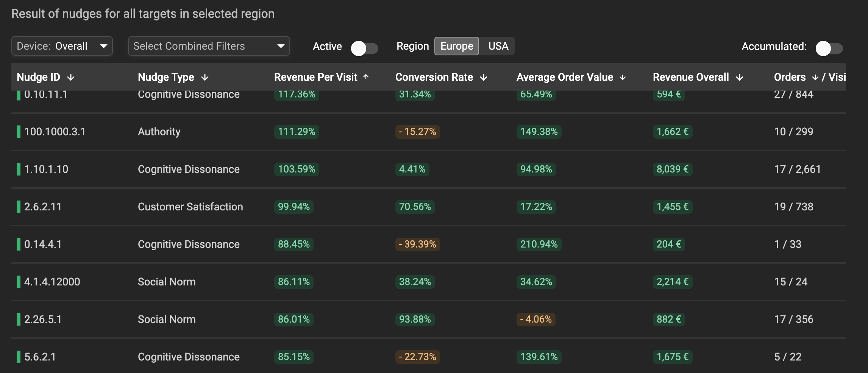
Task: Select nudge ID 2.26.5.1
Action: click(43, 319)
